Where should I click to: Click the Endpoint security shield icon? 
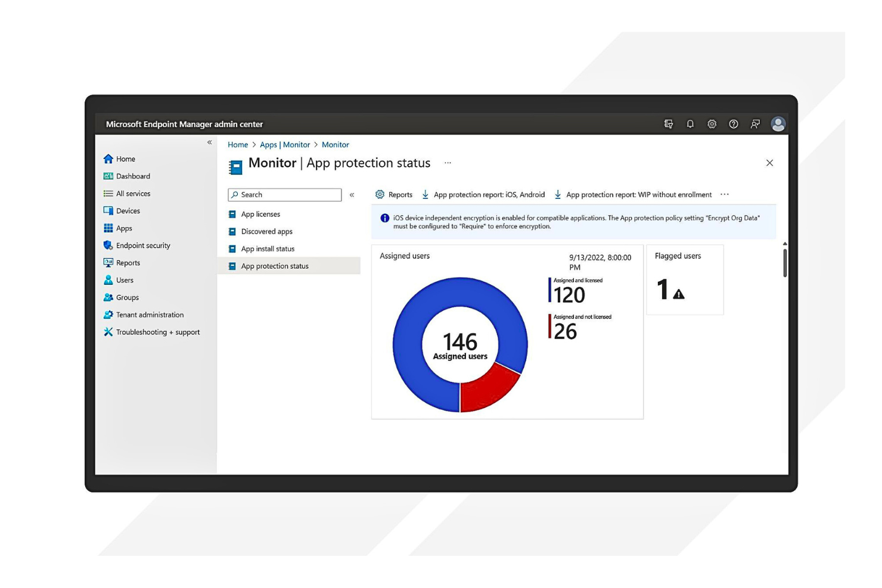click(x=108, y=245)
